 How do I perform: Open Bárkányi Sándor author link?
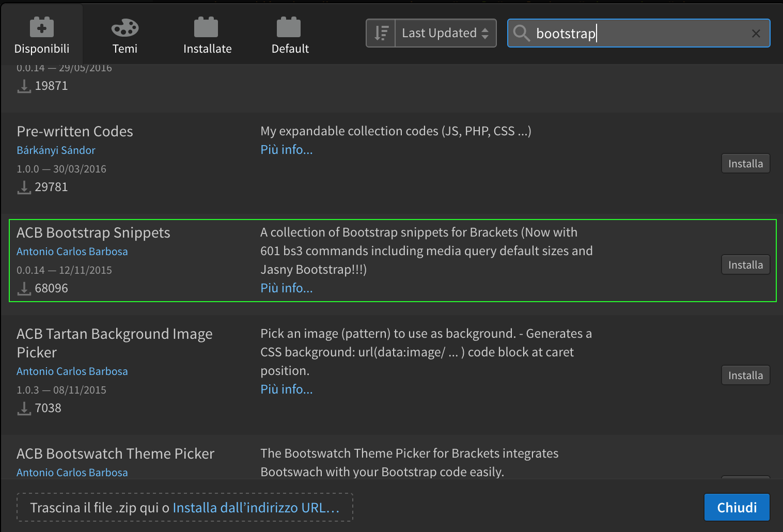pyautogui.click(x=56, y=150)
